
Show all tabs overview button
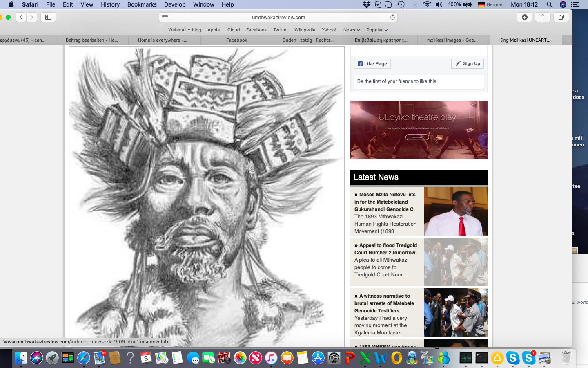pos(561,17)
